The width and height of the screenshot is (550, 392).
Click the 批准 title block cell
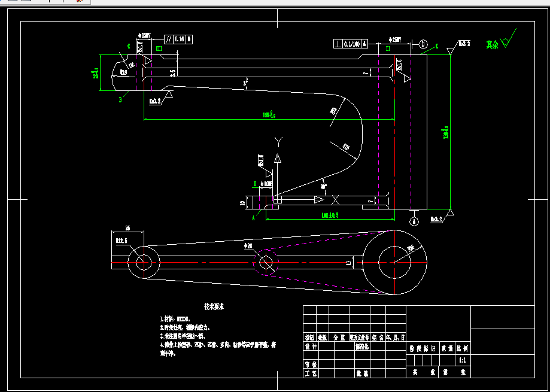[362, 373]
